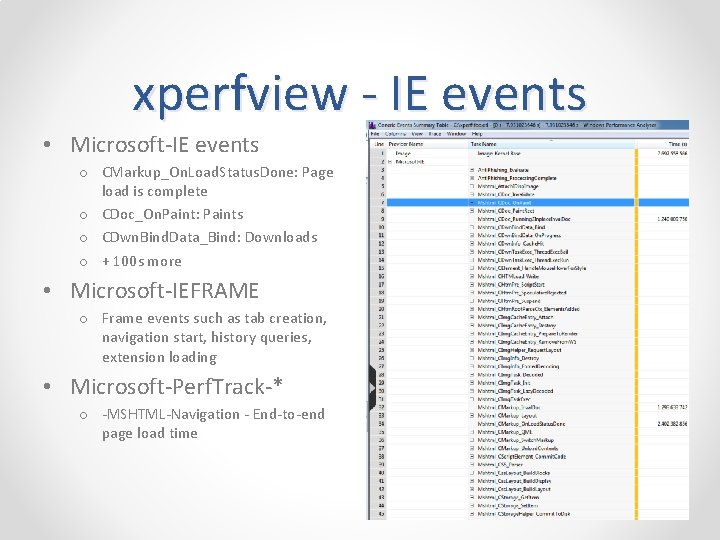
Task: Expand the Mshtml_CDoc_Invalidate row
Action: (x=472, y=195)
